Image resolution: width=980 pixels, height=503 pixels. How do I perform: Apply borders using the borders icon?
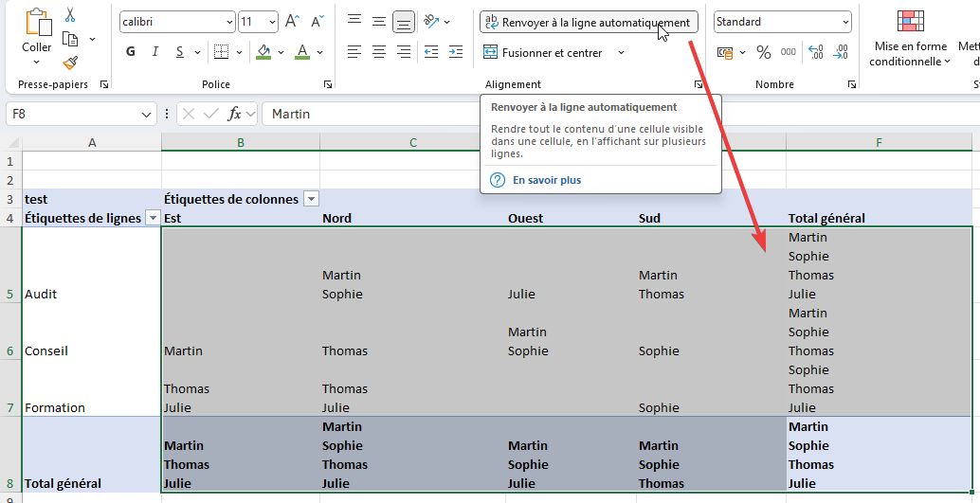pyautogui.click(x=221, y=52)
